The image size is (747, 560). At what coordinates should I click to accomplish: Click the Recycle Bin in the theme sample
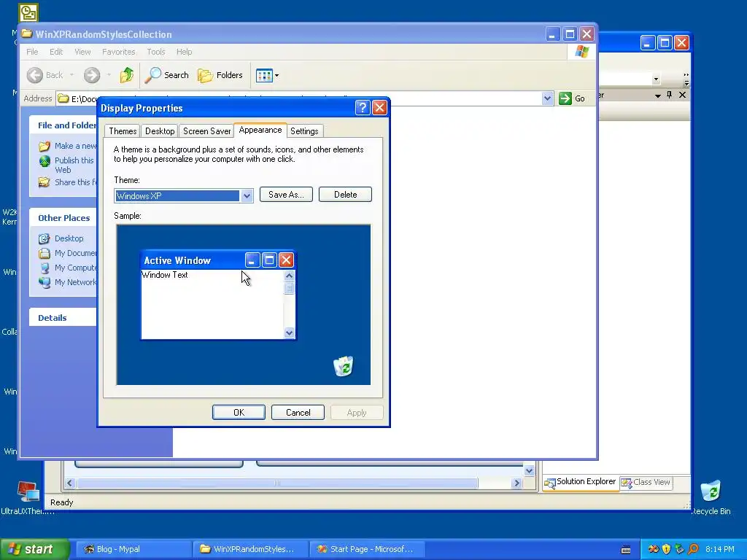(x=344, y=366)
